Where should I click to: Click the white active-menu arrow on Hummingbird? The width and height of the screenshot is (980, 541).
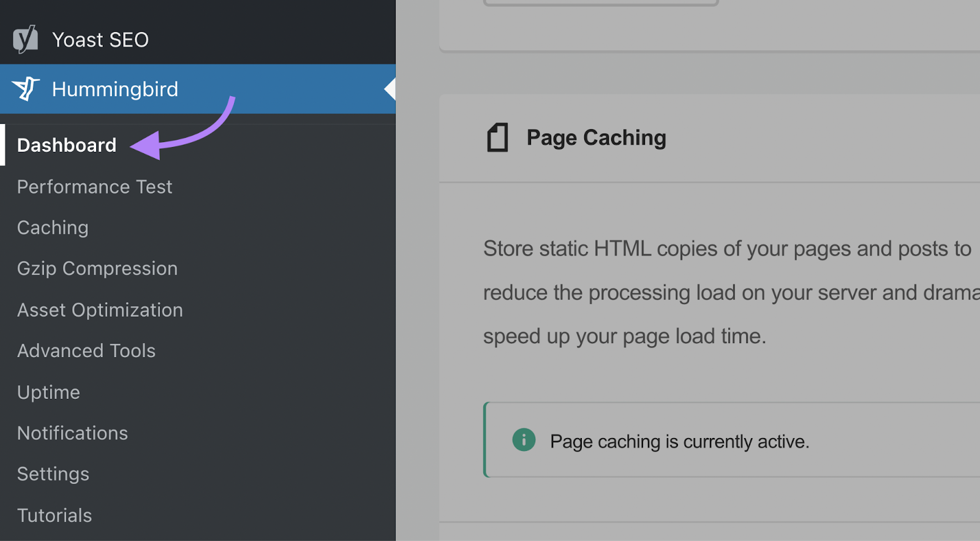pyautogui.click(x=390, y=89)
